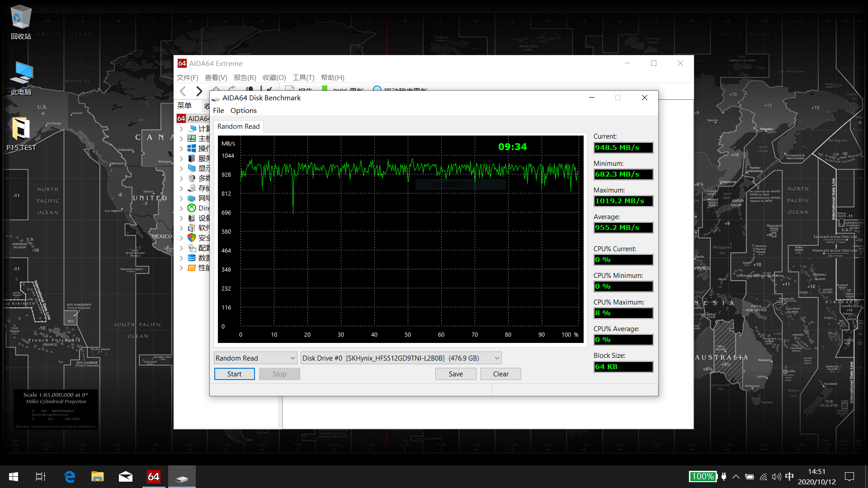Expand the DirectX tree node
Image resolution: width=868 pixels, height=488 pixels.
pyautogui.click(x=181, y=208)
